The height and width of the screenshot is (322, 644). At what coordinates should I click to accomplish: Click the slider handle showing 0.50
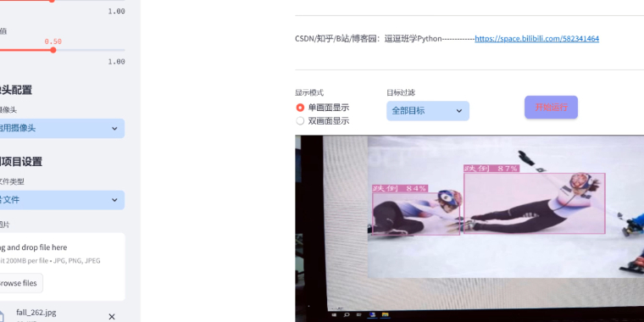coord(53,50)
